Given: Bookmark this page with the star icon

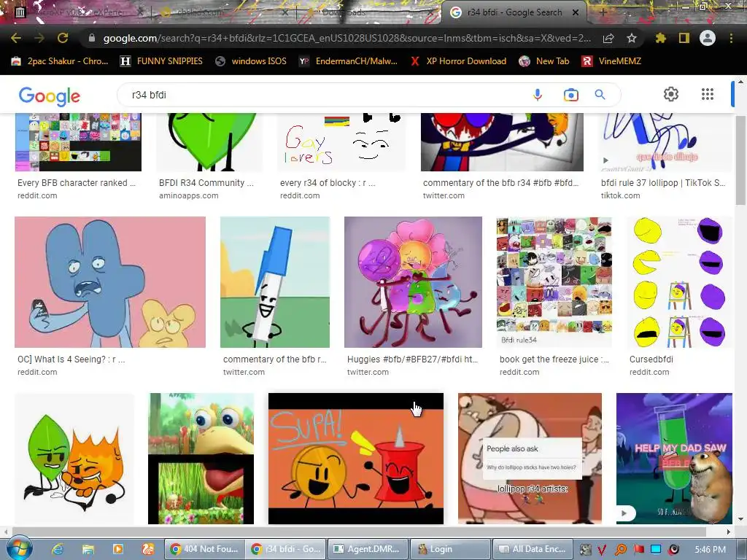Looking at the screenshot, I should [x=631, y=38].
